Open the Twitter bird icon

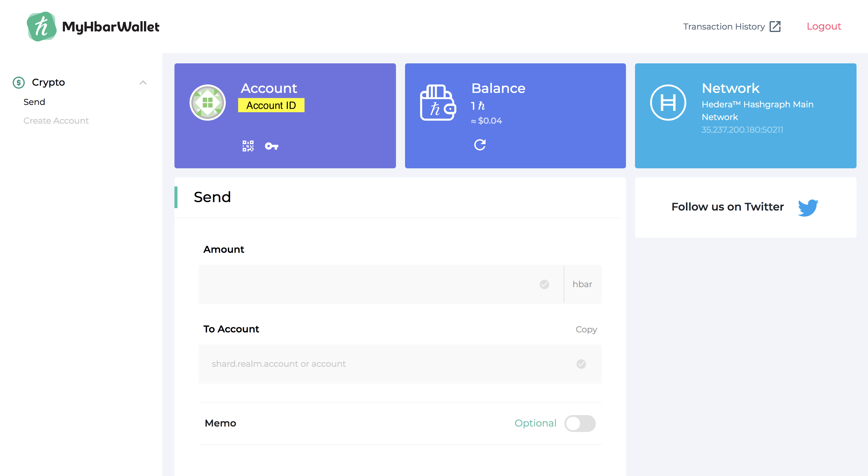tap(808, 208)
